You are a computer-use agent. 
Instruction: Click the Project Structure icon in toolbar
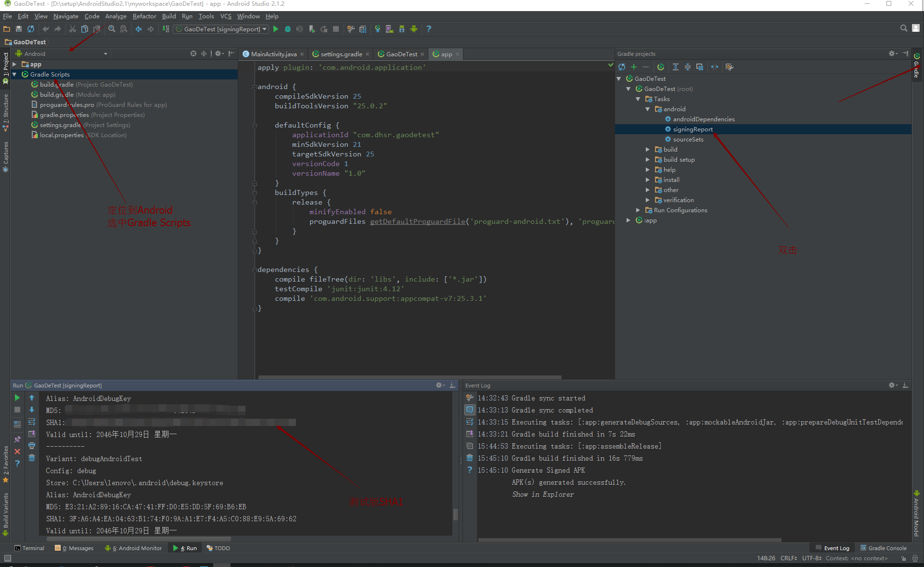(x=363, y=29)
